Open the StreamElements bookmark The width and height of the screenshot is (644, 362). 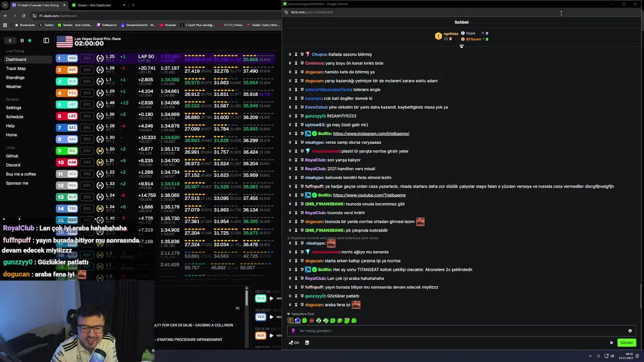138,25
